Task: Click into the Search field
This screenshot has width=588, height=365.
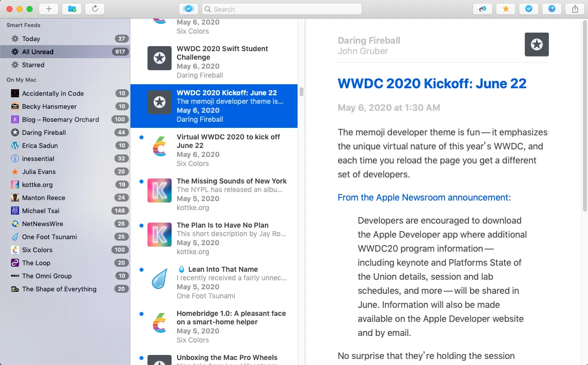Action: pyautogui.click(x=281, y=9)
